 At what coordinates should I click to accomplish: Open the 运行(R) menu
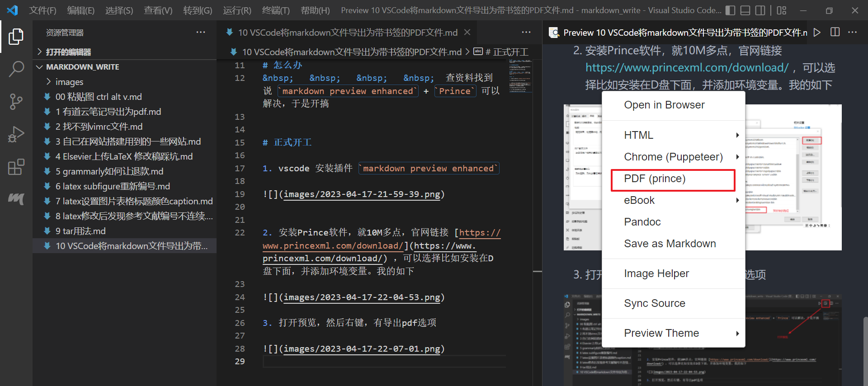(237, 10)
